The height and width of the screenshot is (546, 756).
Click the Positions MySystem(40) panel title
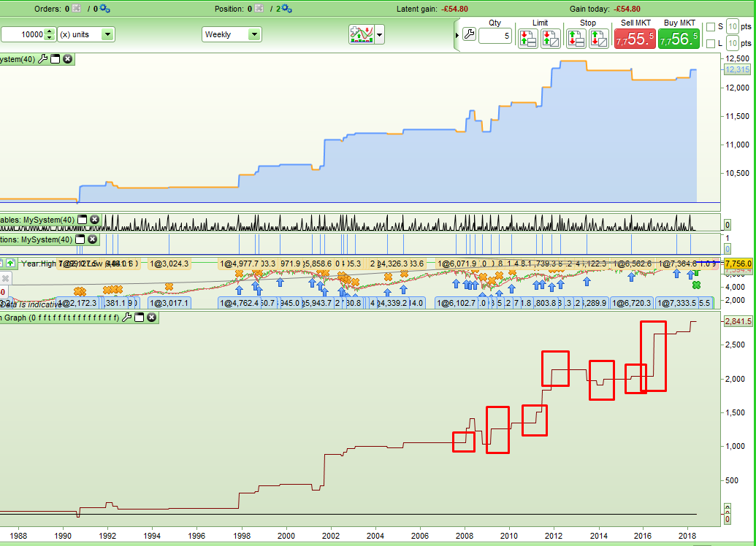pyautogui.click(x=35, y=239)
